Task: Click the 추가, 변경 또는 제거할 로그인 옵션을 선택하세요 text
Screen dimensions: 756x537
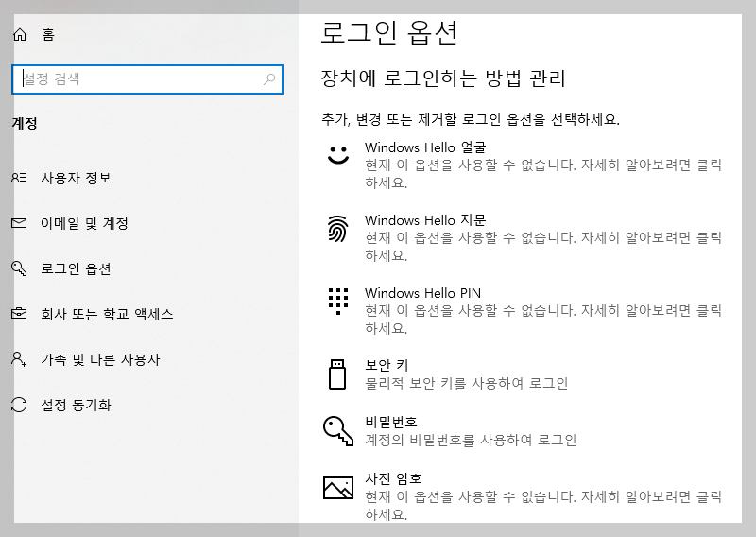Action: [471, 119]
